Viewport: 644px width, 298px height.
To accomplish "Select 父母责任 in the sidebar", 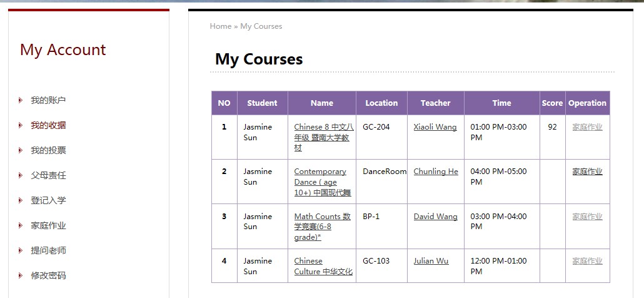I will click(x=48, y=175).
